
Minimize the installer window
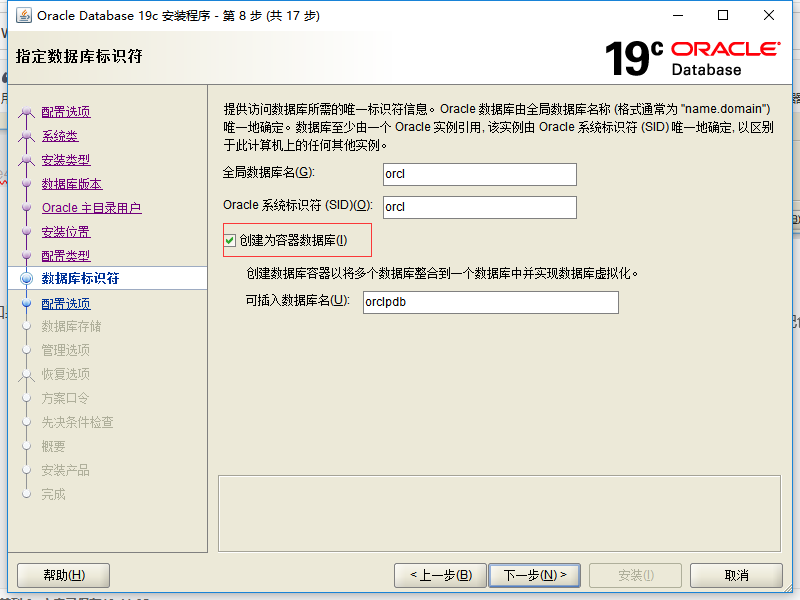(x=678, y=15)
